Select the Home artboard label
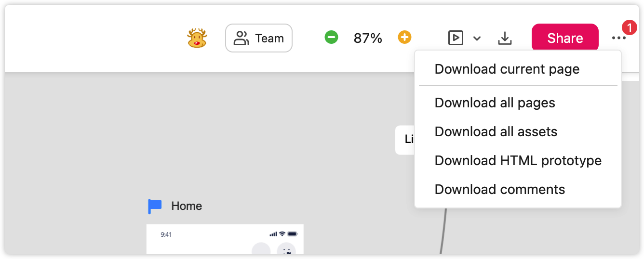This screenshot has width=644, height=259. click(x=187, y=206)
